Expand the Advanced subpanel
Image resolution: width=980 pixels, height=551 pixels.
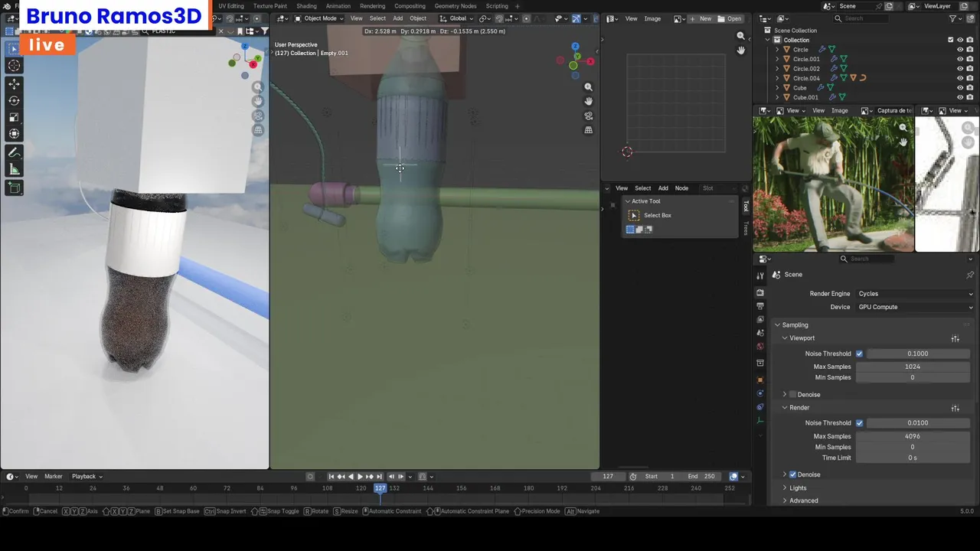tap(785, 500)
